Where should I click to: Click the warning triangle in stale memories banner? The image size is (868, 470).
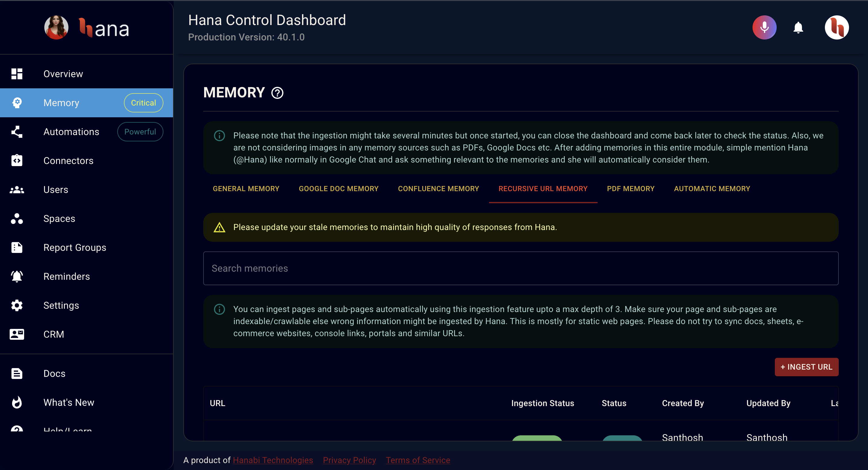click(219, 227)
